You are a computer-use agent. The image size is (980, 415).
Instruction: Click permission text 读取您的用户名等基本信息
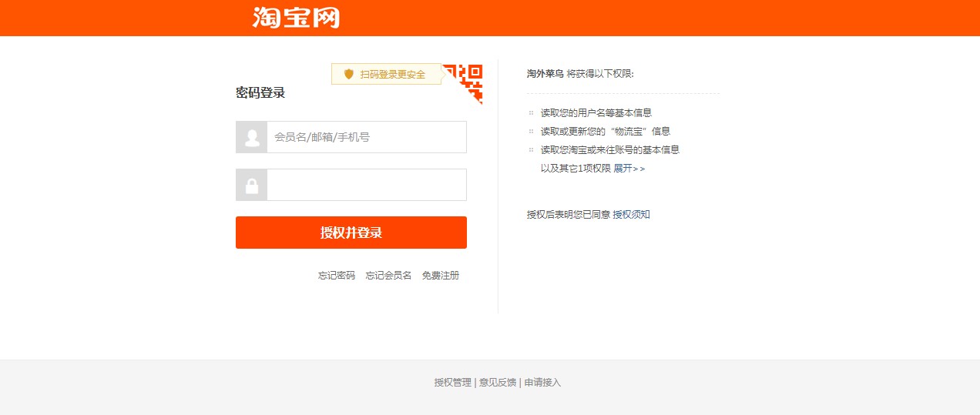tap(596, 113)
